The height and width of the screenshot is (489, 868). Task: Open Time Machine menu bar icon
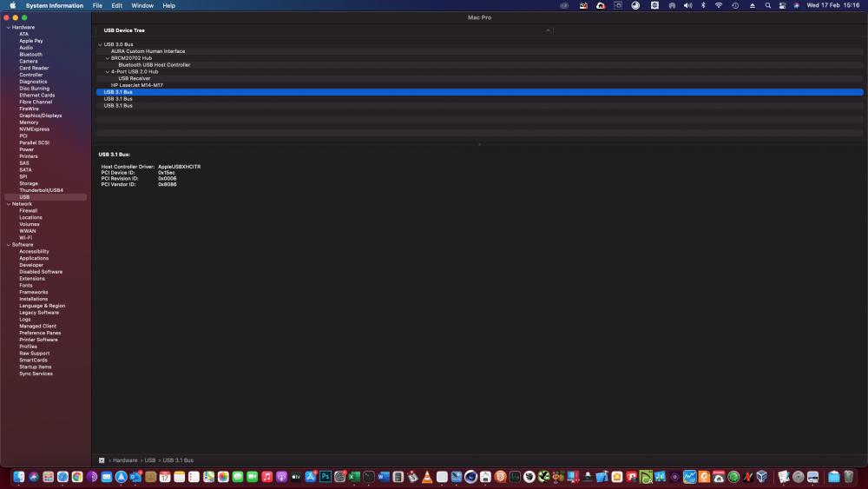pos(735,5)
